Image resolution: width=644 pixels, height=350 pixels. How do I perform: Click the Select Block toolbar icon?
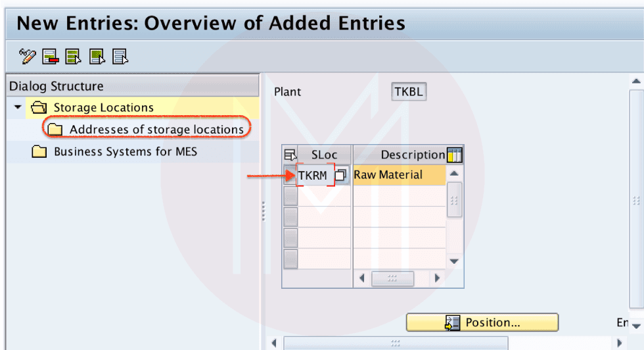97,57
